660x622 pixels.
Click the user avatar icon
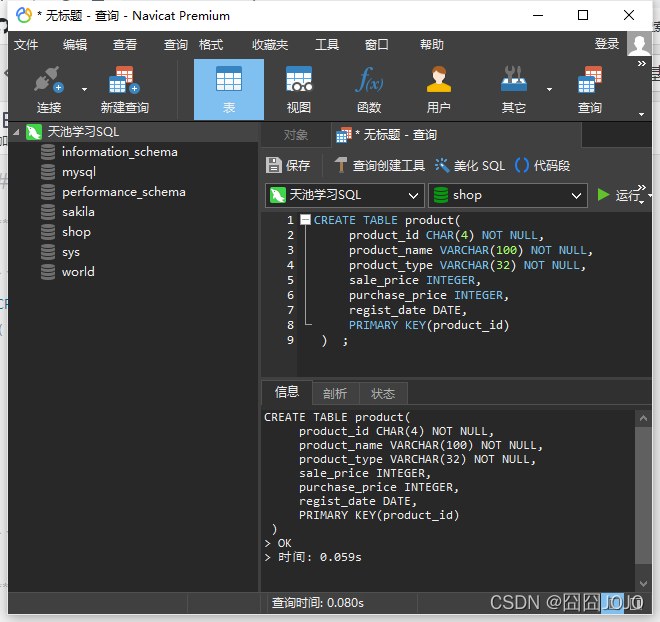[x=639, y=44]
